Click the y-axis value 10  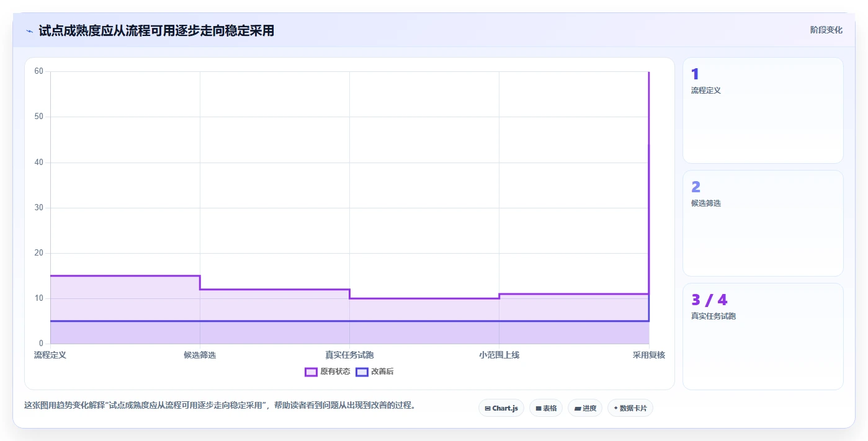coord(39,298)
